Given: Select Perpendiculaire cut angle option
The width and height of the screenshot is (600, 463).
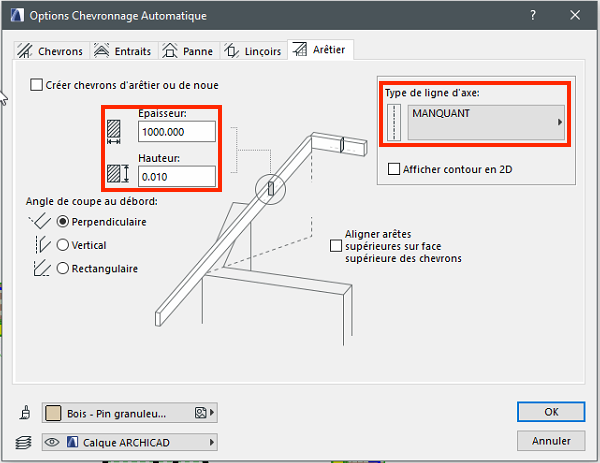Looking at the screenshot, I should 63,222.
